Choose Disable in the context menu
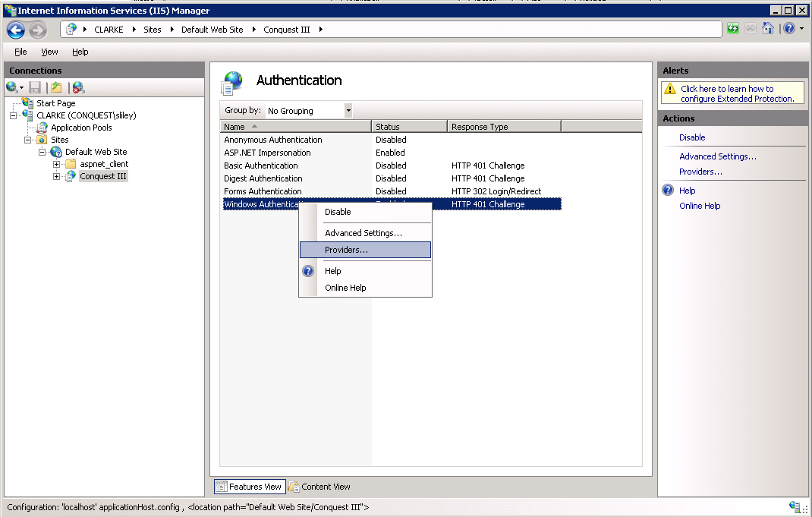 pos(366,212)
